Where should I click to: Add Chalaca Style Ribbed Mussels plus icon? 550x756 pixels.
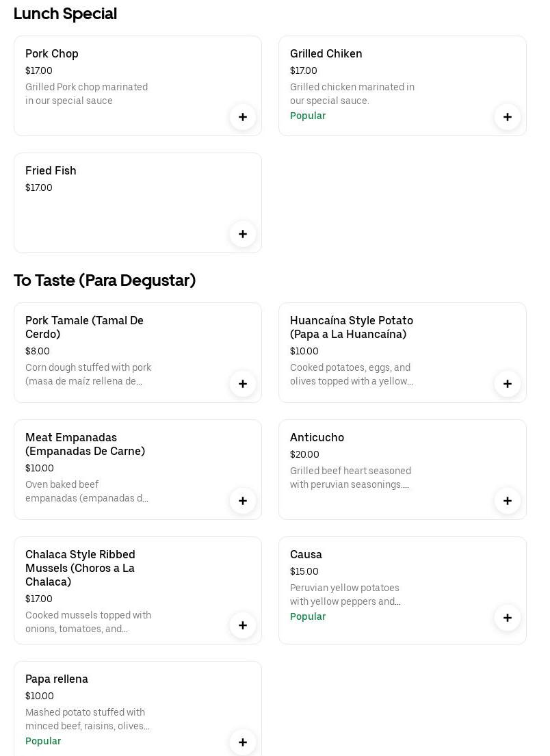[243, 625]
